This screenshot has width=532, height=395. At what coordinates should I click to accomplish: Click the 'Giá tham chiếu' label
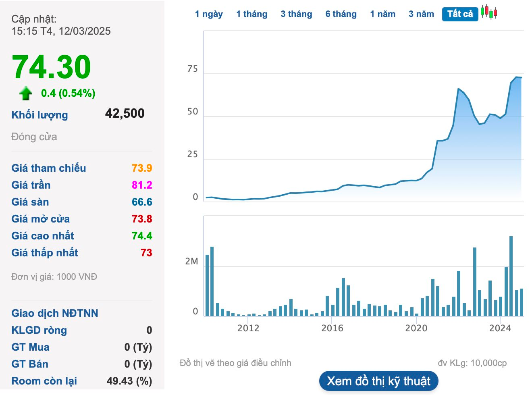coord(49,168)
